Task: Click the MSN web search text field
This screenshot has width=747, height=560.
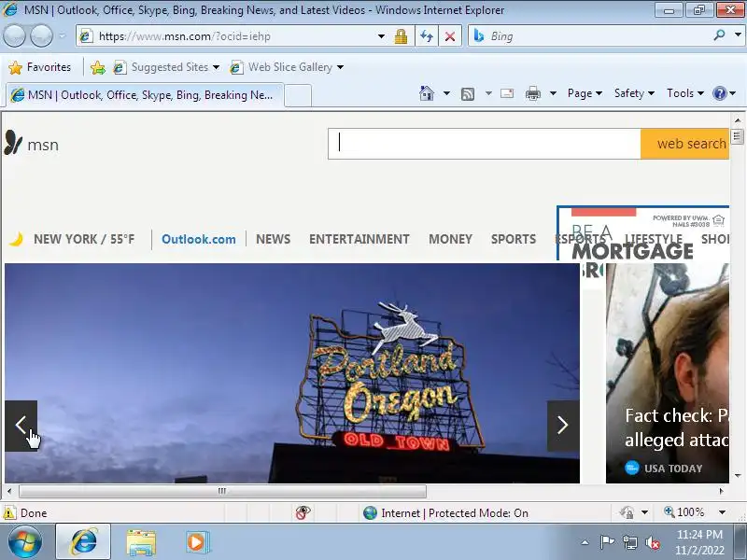Action: [484, 144]
